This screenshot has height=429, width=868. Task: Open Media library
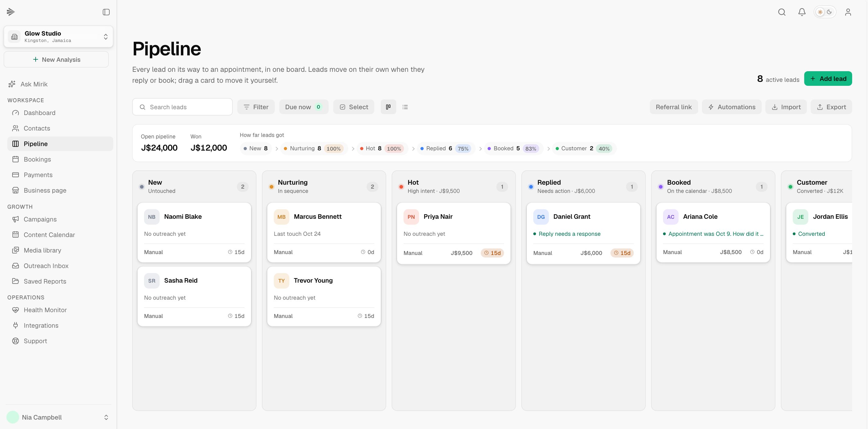[x=60, y=250]
